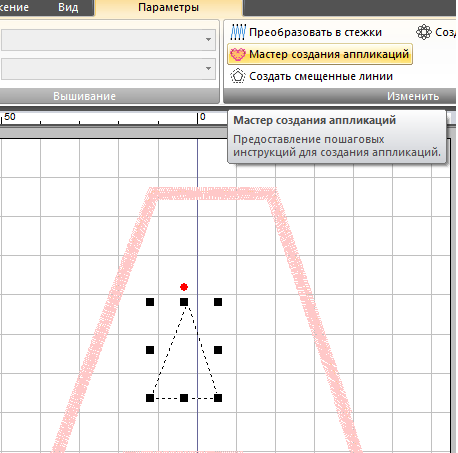Click the bottom-center selection handle
The height and width of the screenshot is (453, 458).
point(184,398)
